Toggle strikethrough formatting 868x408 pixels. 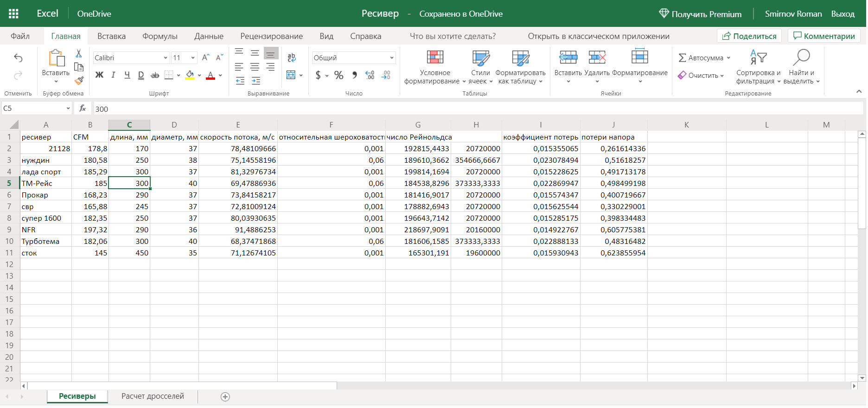point(155,75)
